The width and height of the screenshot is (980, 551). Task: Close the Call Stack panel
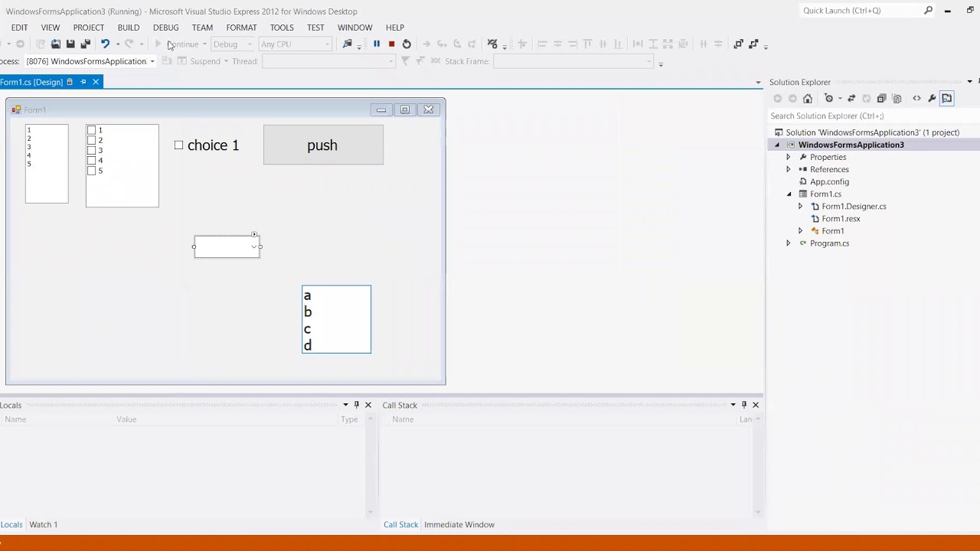pos(756,405)
